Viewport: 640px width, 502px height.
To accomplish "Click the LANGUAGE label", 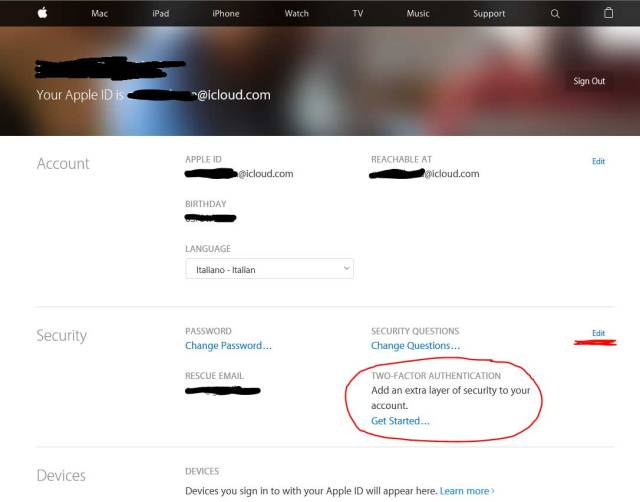I will (x=208, y=249).
